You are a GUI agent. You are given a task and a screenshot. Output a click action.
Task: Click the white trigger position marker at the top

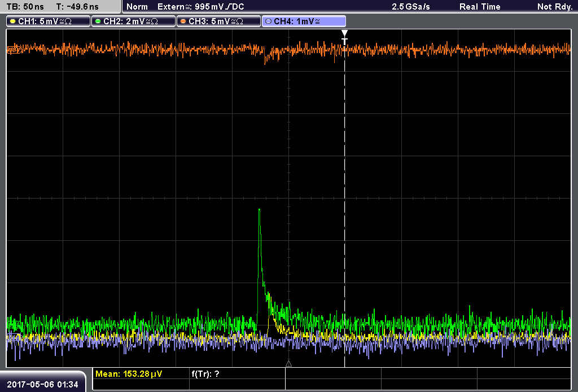[x=344, y=37]
